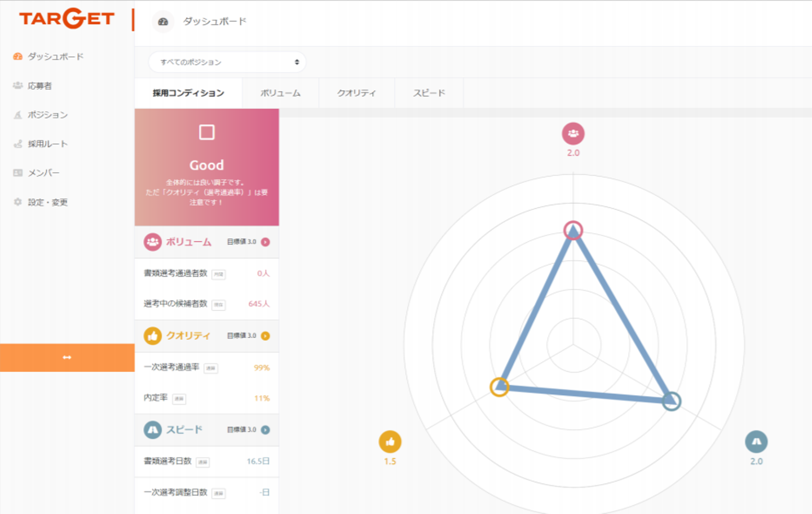This screenshot has height=514, width=812.
Task: Expand クオリティ details with orange arrow
Action: coord(266,336)
